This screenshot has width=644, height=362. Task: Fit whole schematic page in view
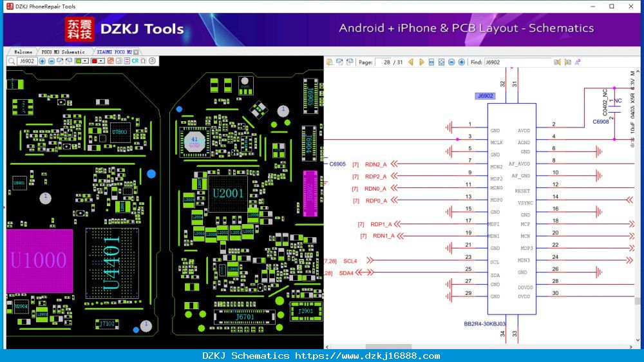pos(441,62)
